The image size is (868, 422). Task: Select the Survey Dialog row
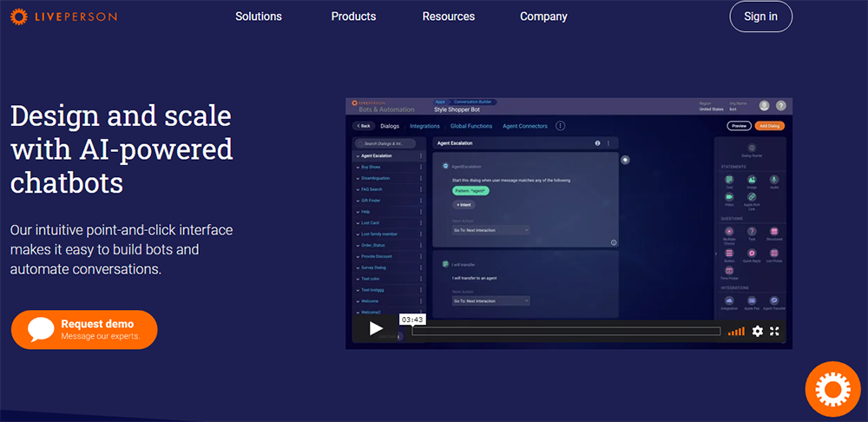click(x=389, y=267)
